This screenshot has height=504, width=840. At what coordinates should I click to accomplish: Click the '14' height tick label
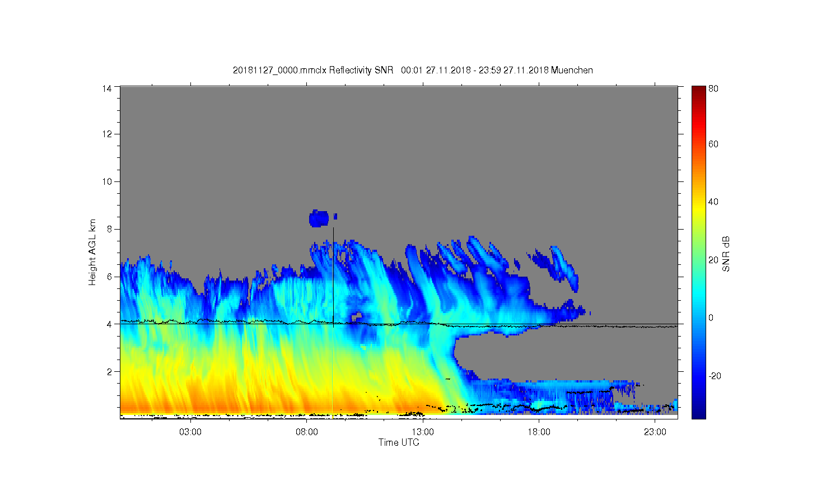coord(108,88)
